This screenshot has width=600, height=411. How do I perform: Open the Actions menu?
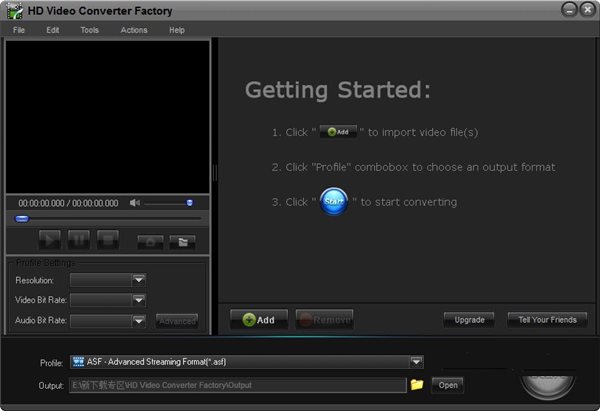134,30
